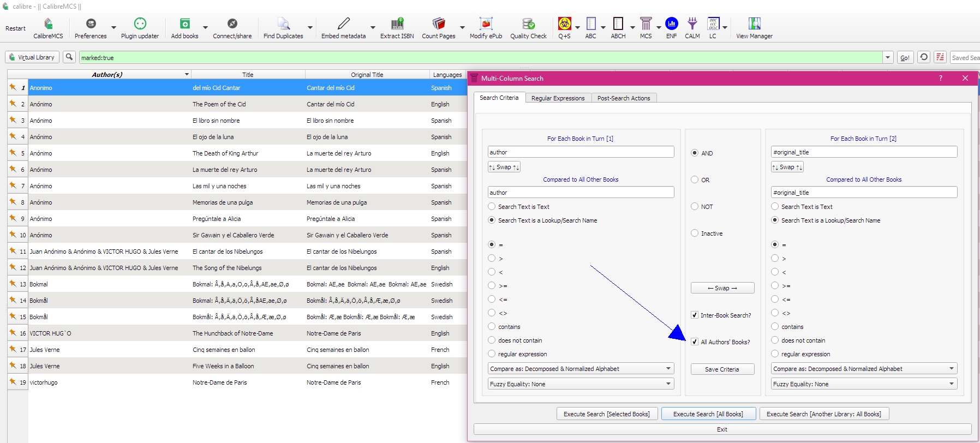Click the Modify ePub icon
Viewport: 980px width, 443px height.
click(486, 25)
